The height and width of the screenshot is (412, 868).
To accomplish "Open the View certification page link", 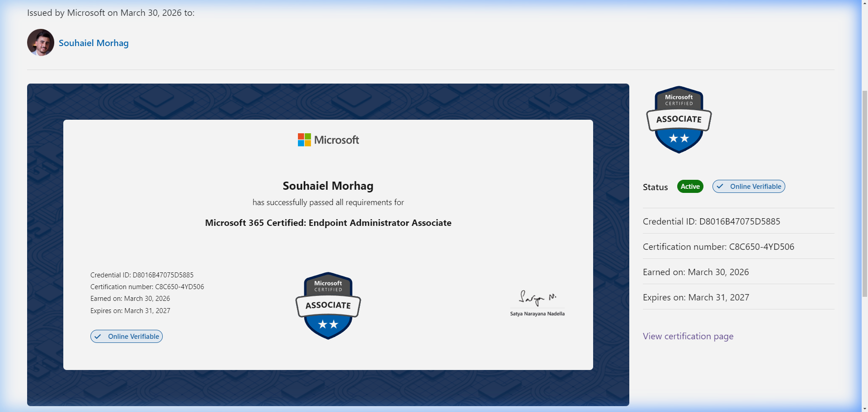I will point(688,336).
